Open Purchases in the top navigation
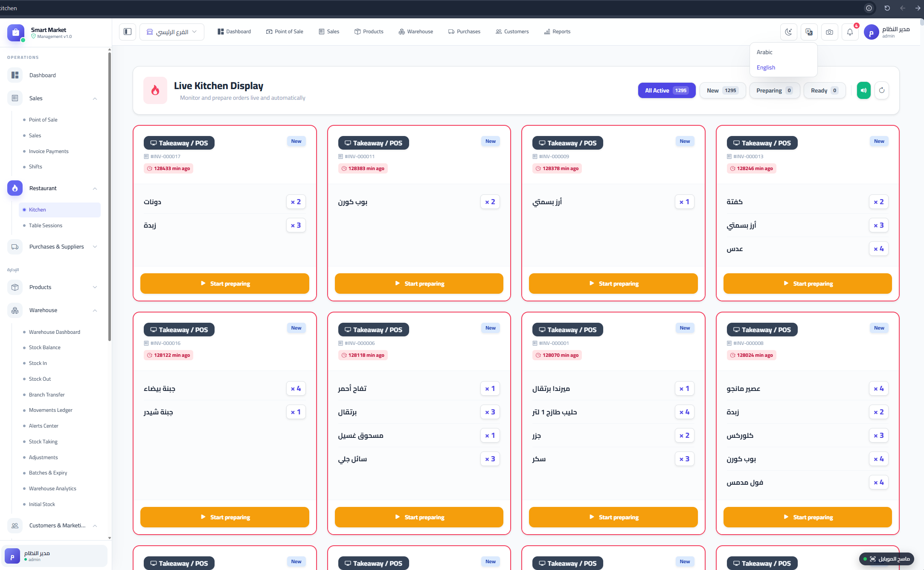The height and width of the screenshot is (570, 924). pos(464,32)
